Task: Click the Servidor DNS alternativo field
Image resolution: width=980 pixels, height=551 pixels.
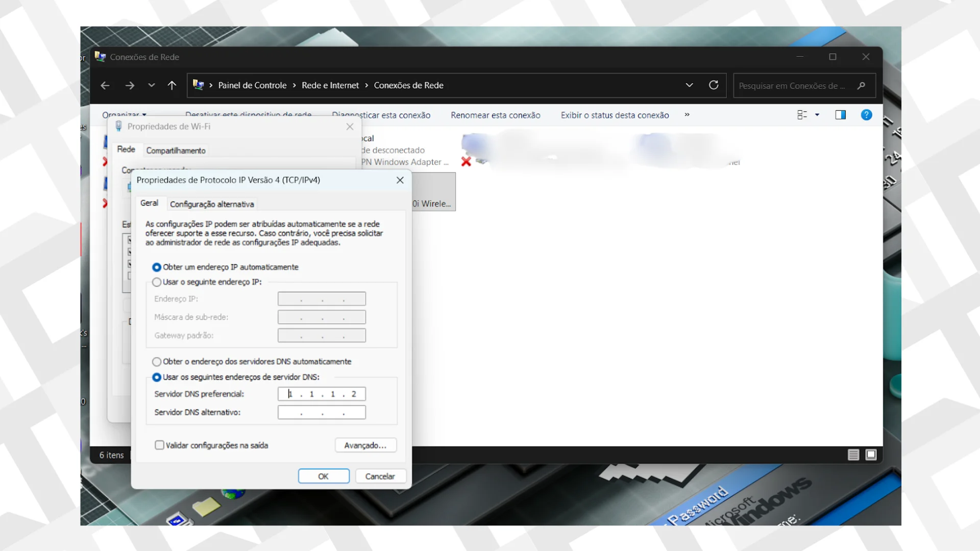Action: click(322, 412)
